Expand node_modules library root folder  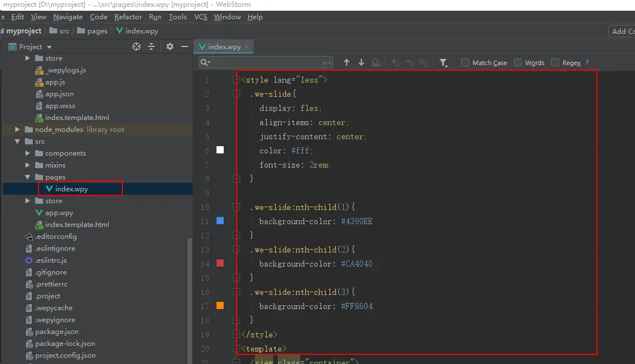[17, 130]
